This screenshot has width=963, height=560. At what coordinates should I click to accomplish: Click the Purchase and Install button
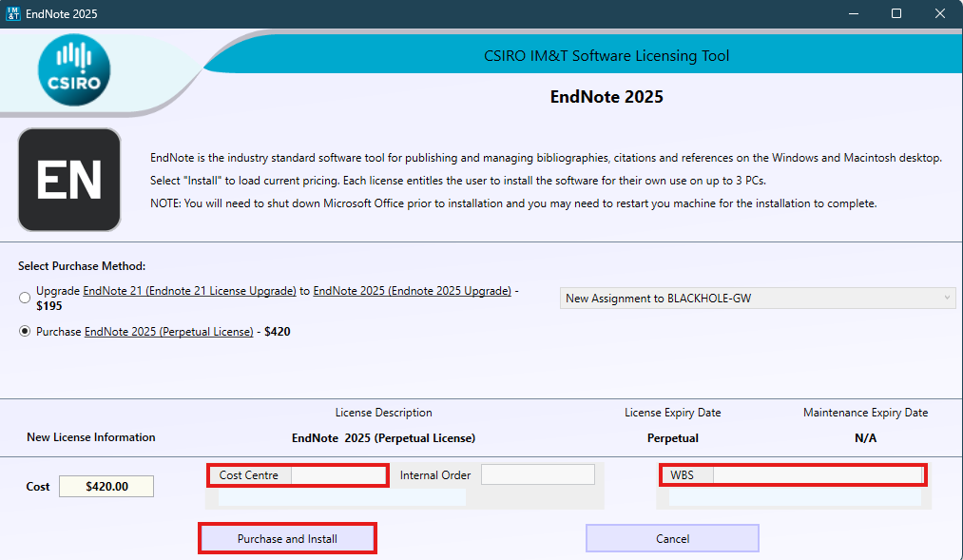coord(287,538)
